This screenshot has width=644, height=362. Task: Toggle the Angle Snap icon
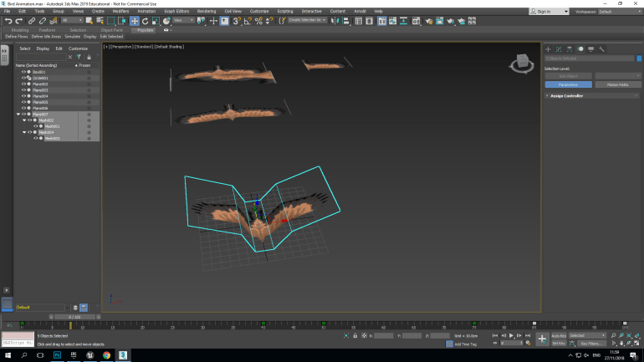click(248, 21)
